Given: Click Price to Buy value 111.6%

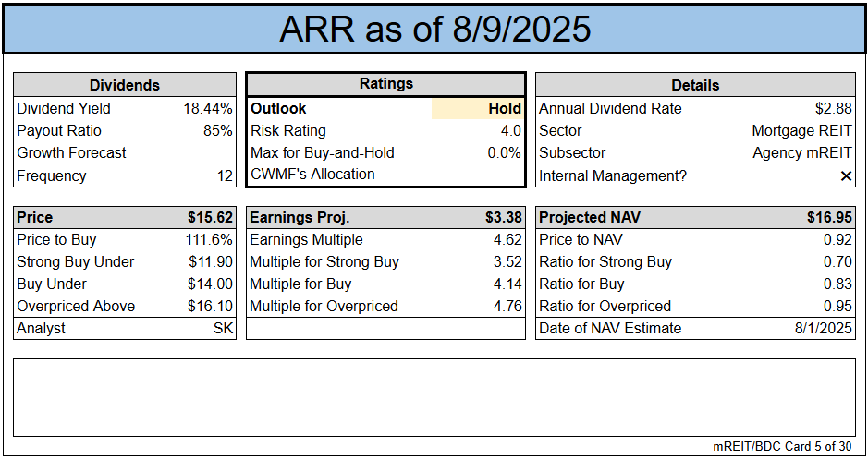Looking at the screenshot, I should 209,239.
